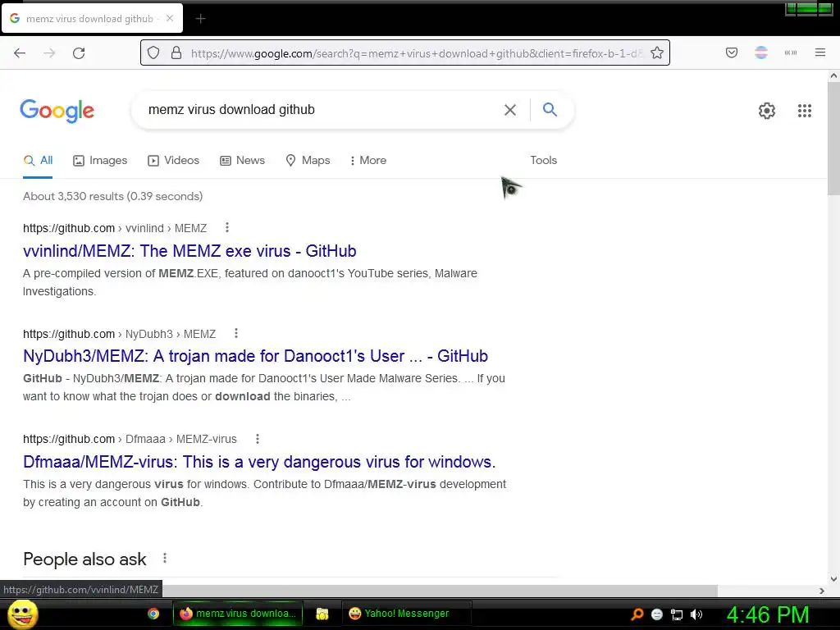
Task: Click the vertical scrollbar thumb
Action: pyautogui.click(x=833, y=139)
